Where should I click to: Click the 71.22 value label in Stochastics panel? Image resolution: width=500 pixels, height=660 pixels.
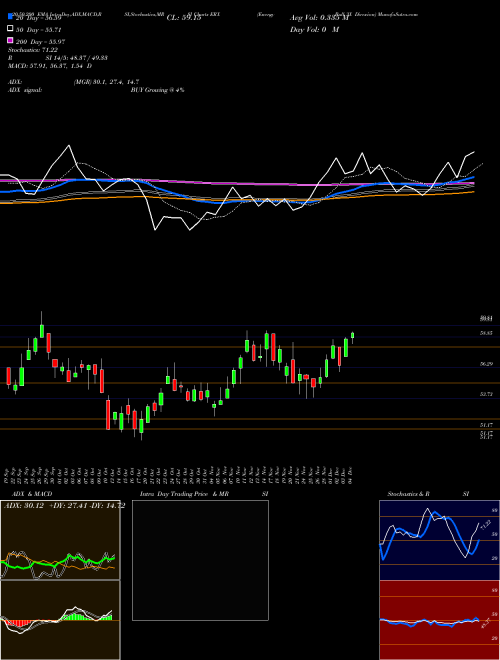pos(486,525)
